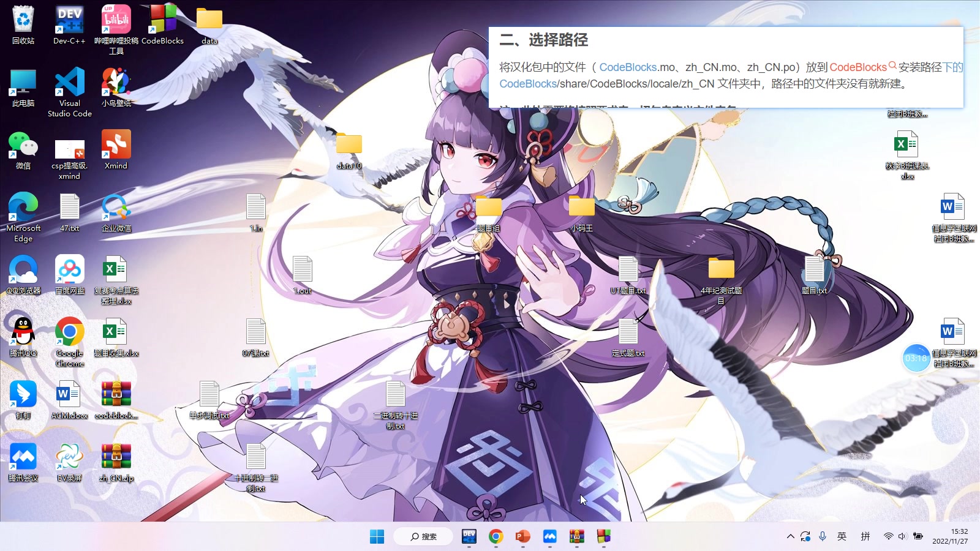The width and height of the screenshot is (980, 551).
Task: Launch the 企业微信 desktop shortcut
Action: [116, 213]
